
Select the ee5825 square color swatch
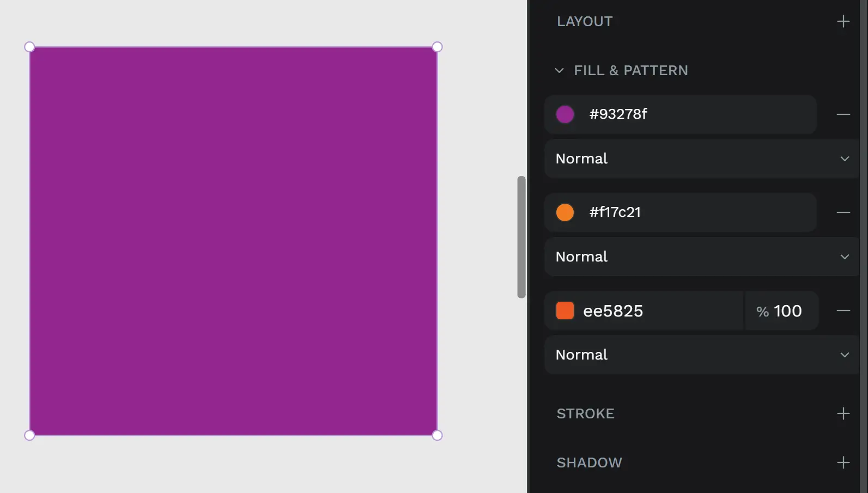click(564, 311)
